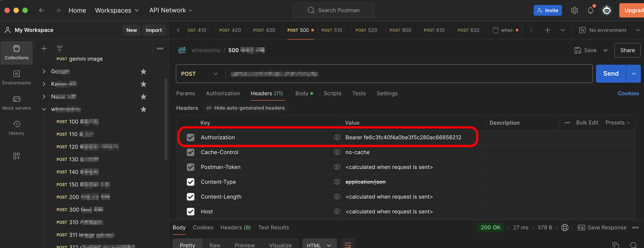Image resolution: width=644 pixels, height=248 pixels.
Task: Uncheck the Content-Type header checkbox
Action: (191, 182)
